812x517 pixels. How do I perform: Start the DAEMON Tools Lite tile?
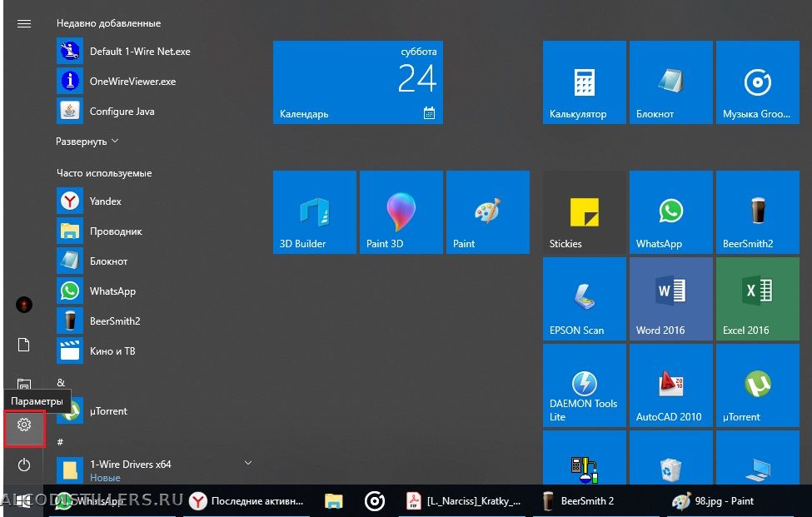pyautogui.click(x=584, y=385)
